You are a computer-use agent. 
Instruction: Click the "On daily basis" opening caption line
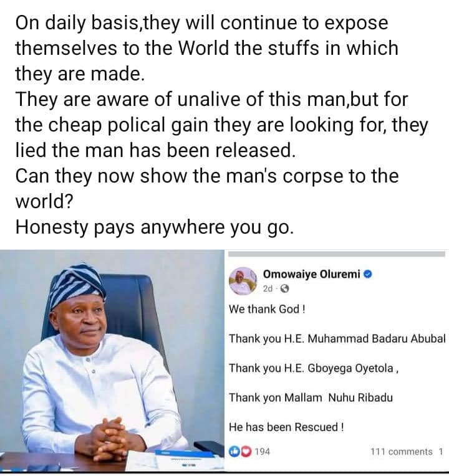tap(201, 24)
